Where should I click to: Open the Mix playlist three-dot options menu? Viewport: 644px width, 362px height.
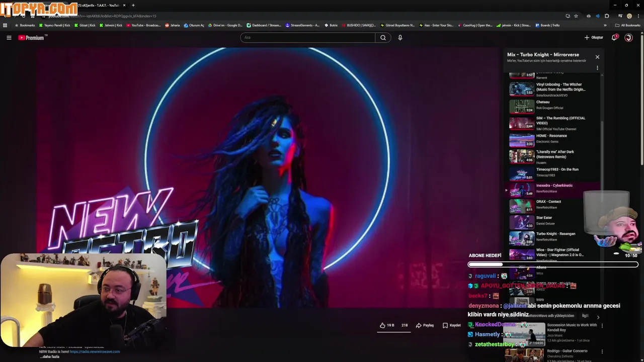tap(597, 68)
